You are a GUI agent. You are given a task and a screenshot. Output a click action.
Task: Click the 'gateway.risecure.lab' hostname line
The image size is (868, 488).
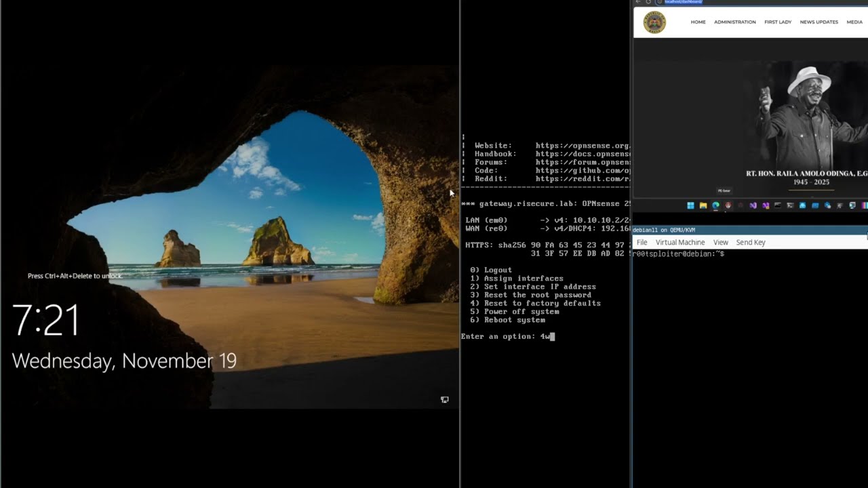point(546,203)
